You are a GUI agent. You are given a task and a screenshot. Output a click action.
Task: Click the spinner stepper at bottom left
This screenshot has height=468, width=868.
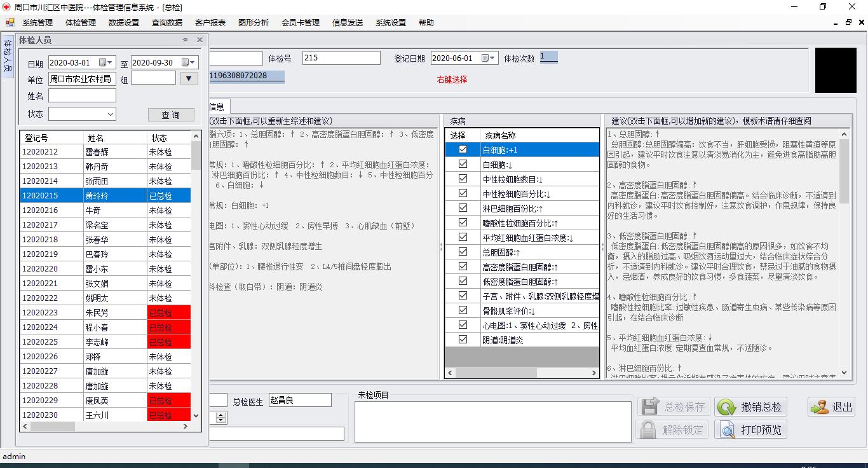click(220, 417)
